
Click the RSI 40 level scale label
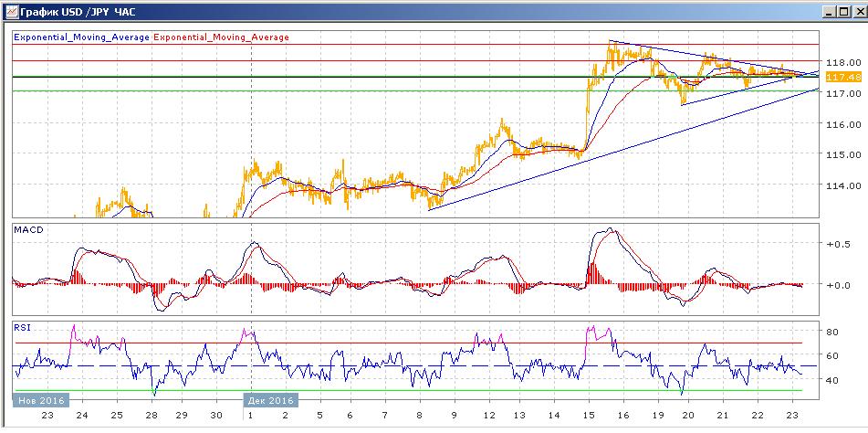coord(832,380)
